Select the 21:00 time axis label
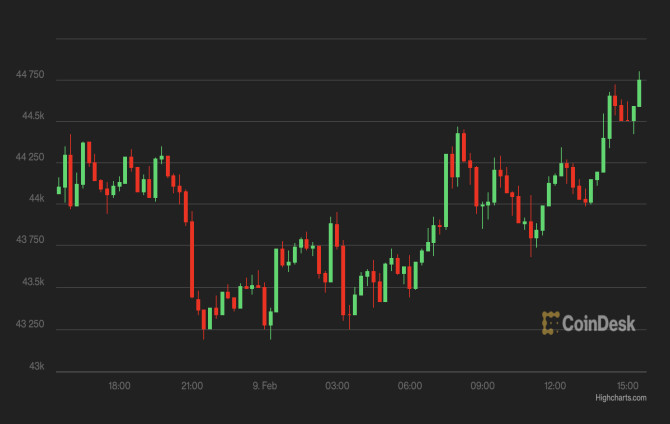The height and width of the screenshot is (424, 670). point(192,386)
